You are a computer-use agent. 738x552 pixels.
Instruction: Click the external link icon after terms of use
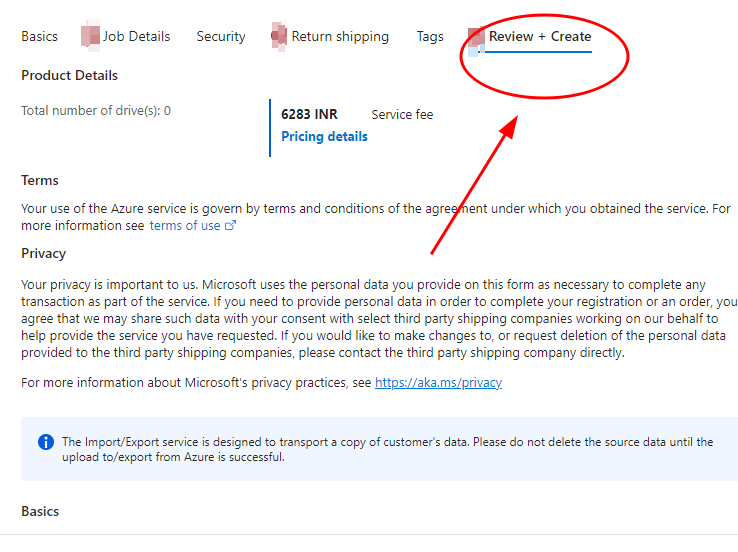pyautogui.click(x=231, y=226)
